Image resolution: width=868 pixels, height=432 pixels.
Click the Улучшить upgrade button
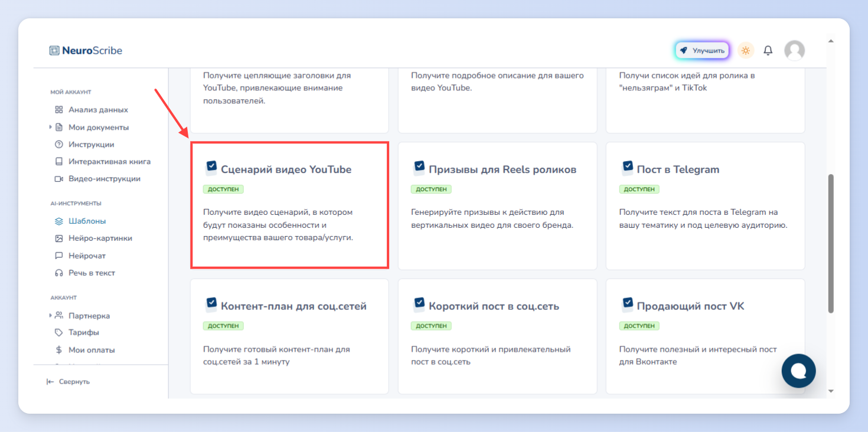point(702,51)
